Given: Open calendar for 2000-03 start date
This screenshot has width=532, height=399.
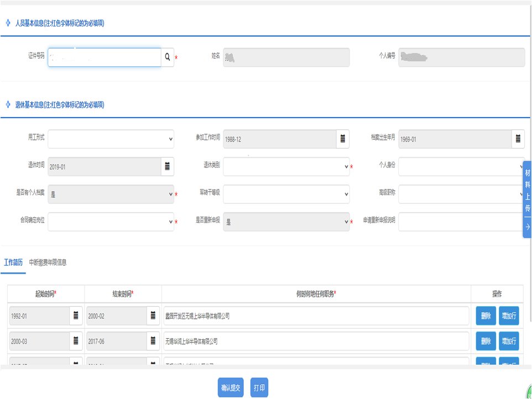Looking at the screenshot, I should click(76, 341).
